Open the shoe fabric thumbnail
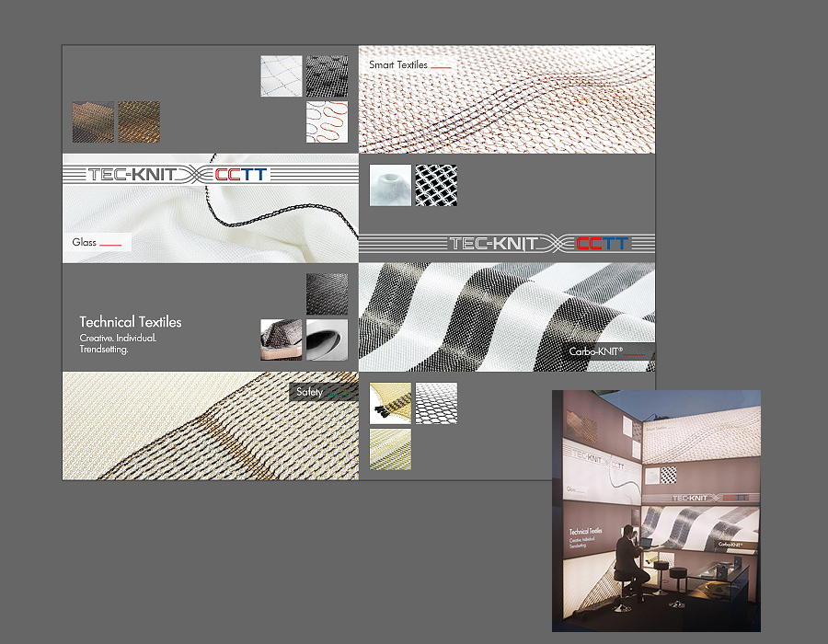828x644 pixels. click(x=281, y=339)
